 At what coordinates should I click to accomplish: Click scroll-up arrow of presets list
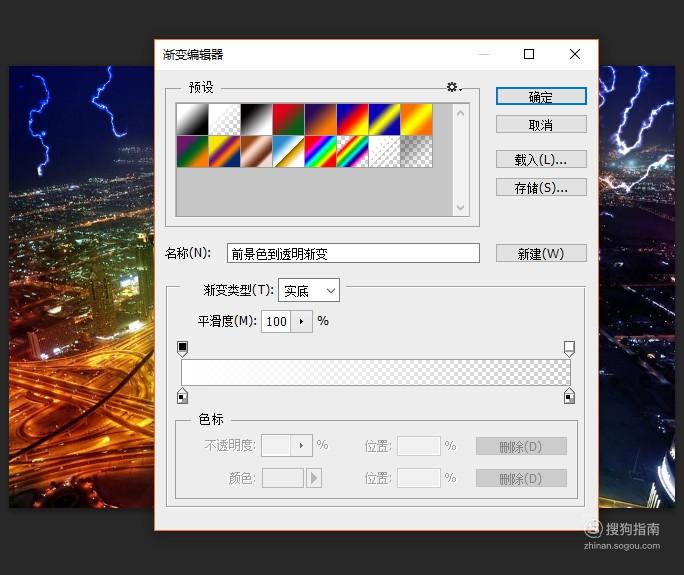coord(461,113)
